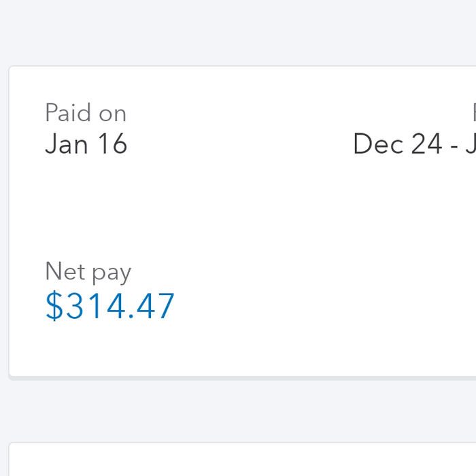
Task: Click empty space in the paycheck card center
Action: tap(258, 218)
